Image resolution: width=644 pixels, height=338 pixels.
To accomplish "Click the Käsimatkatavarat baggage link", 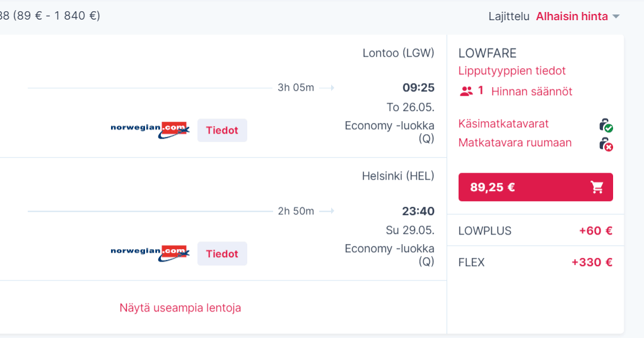I will click(x=503, y=124).
